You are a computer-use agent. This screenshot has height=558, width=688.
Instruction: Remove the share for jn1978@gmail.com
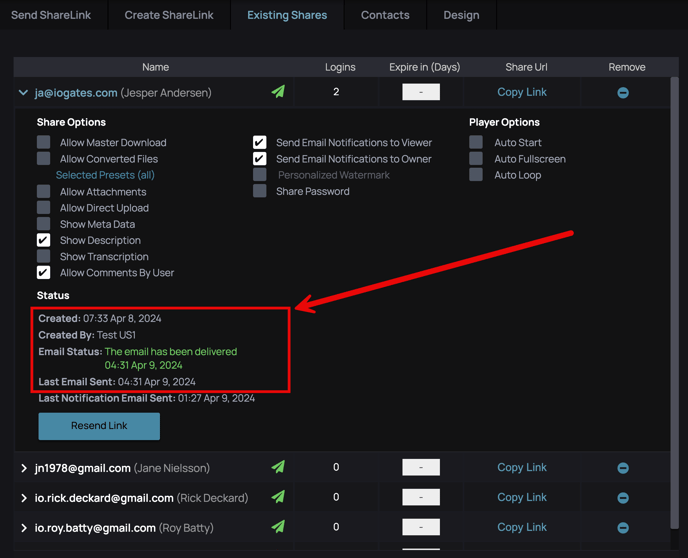(x=623, y=468)
